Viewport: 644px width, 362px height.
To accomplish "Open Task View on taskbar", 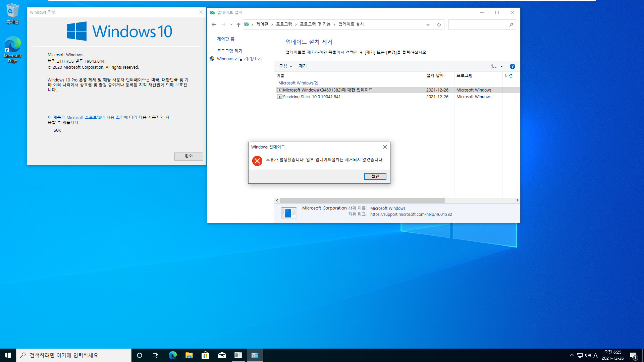I will (156, 355).
